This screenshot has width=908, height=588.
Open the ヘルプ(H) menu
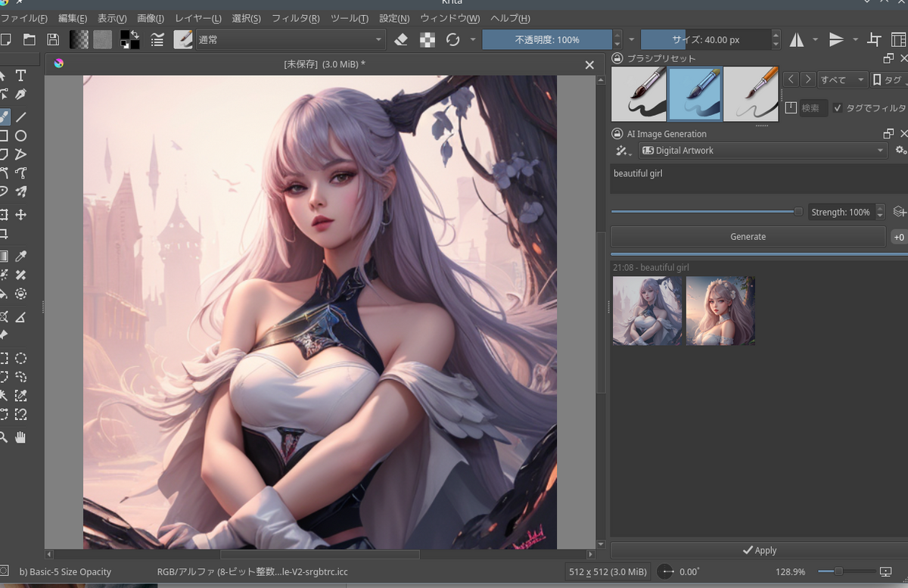click(510, 18)
